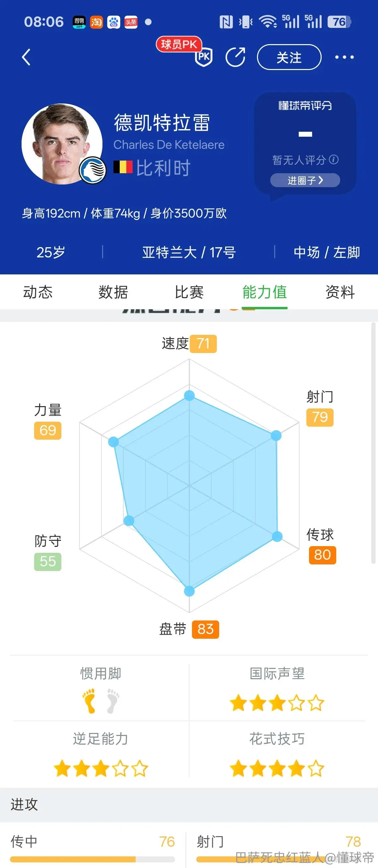The width and height of the screenshot is (378, 868).
Task: Switch to the 数据 tab
Action: tap(113, 292)
